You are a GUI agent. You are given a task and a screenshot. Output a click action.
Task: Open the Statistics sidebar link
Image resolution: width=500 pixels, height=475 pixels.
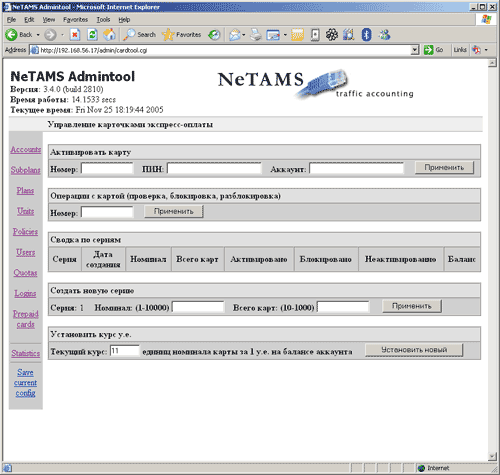(x=26, y=353)
